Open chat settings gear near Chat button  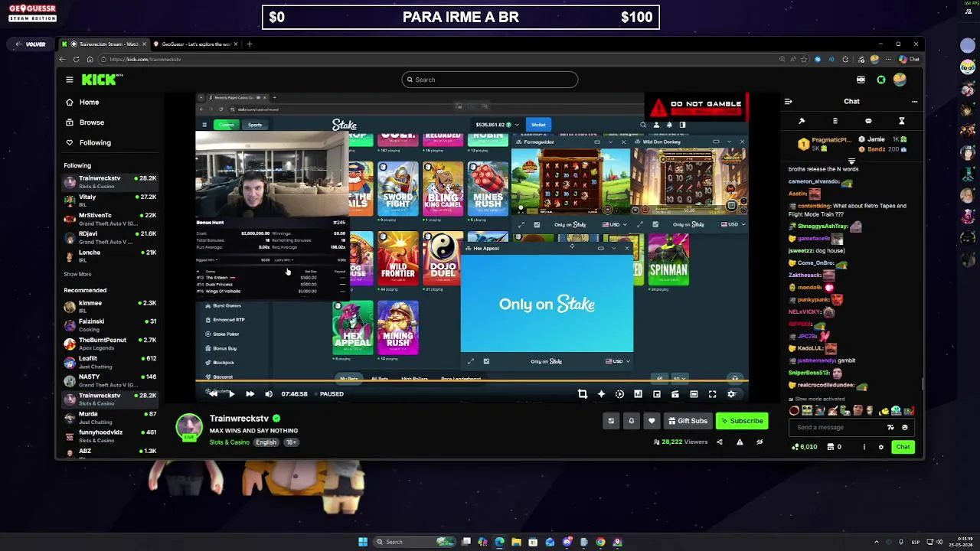point(880,447)
